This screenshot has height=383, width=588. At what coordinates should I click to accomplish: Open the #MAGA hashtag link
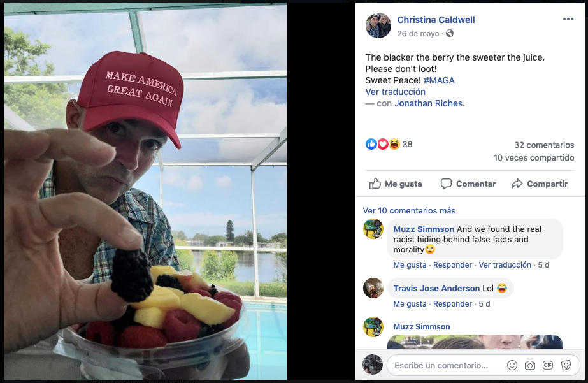coord(439,80)
